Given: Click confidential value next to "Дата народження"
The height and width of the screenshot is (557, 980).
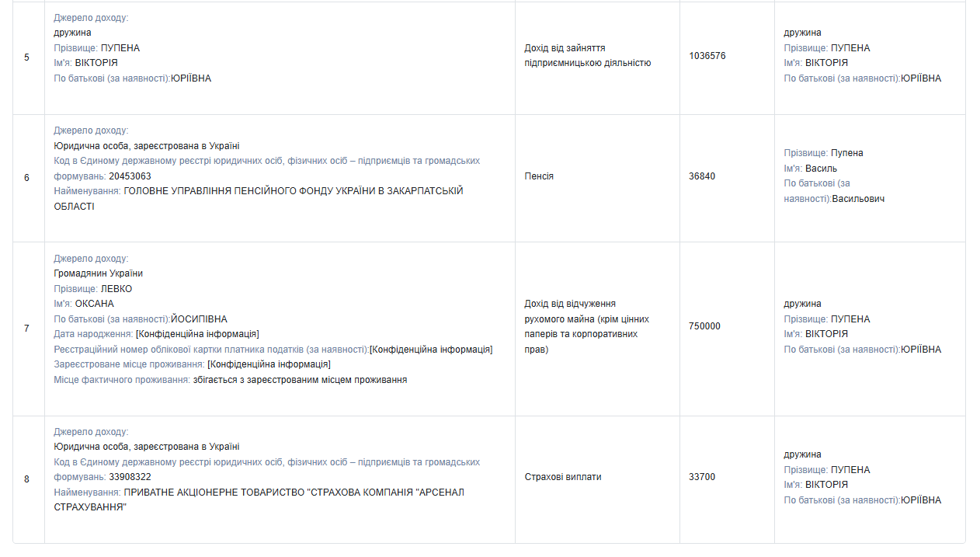Looking at the screenshot, I should click(197, 334).
